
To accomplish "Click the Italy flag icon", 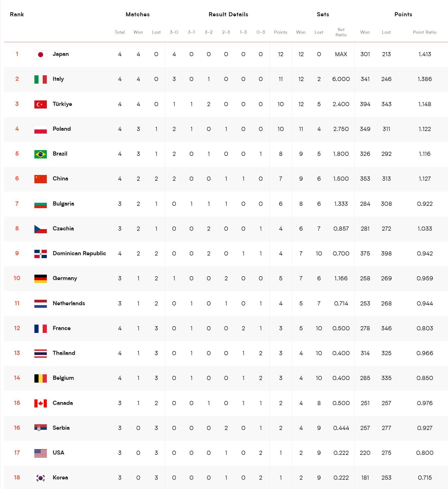I will coord(41,79).
